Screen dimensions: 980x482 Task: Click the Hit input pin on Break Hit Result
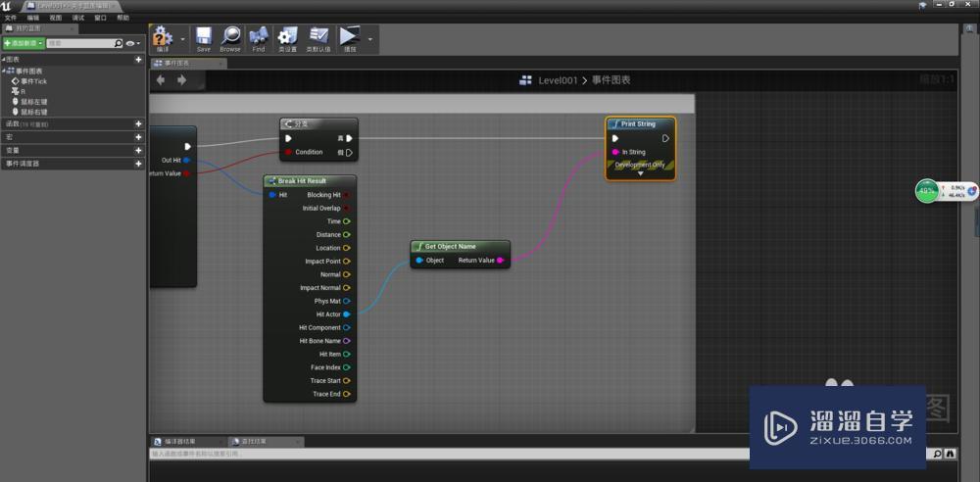point(271,195)
